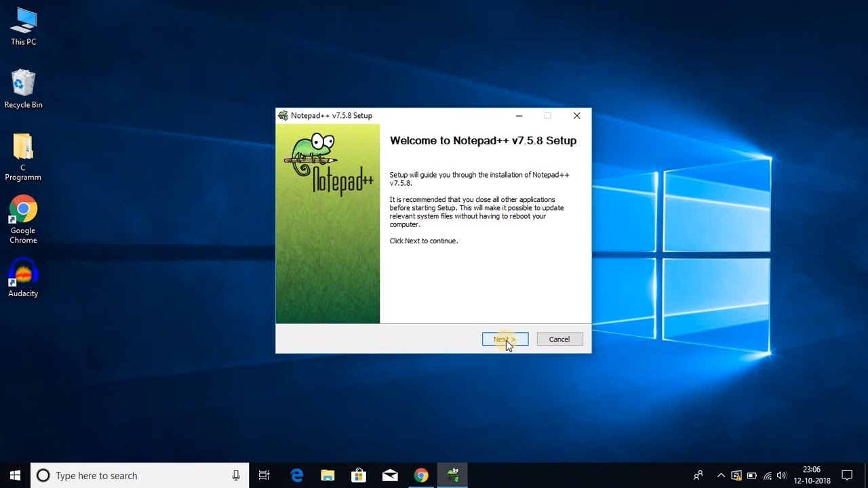Select the Recycle Bin desktop icon

pos(23,89)
